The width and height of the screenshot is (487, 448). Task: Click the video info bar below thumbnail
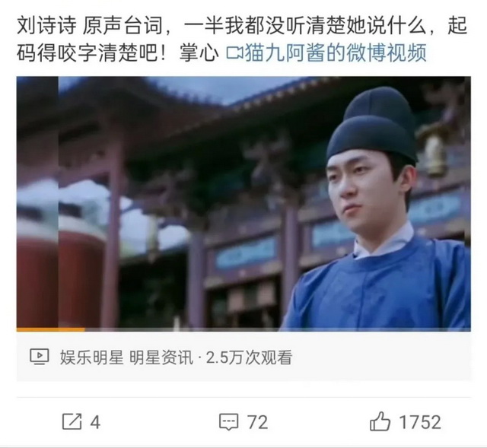[x=243, y=357]
